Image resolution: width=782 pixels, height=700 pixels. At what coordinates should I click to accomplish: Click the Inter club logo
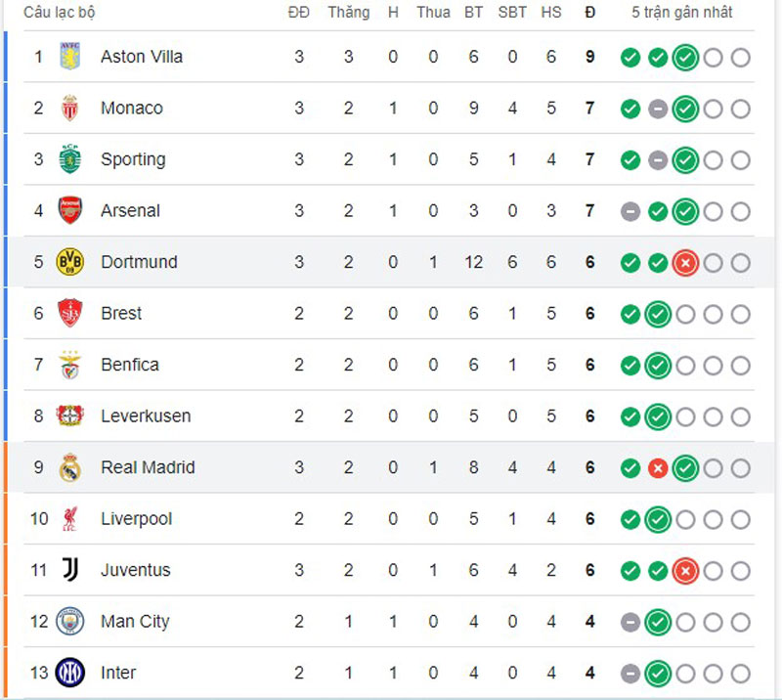[69, 673]
